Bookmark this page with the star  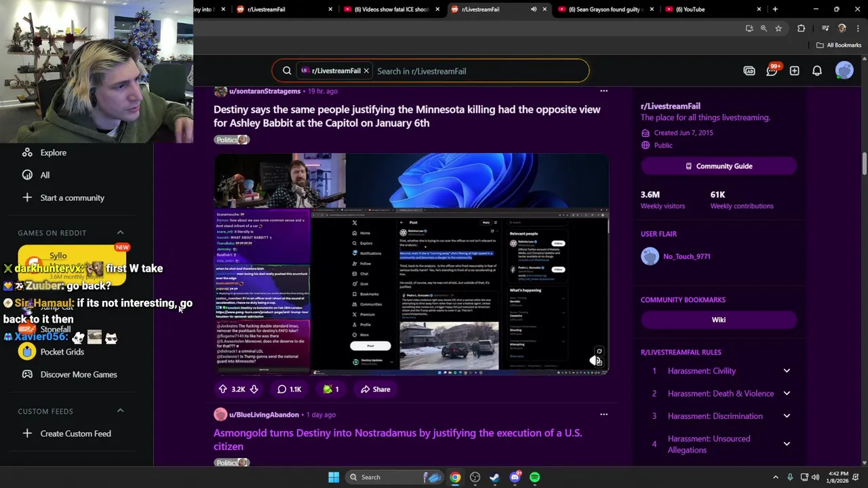pos(778,28)
